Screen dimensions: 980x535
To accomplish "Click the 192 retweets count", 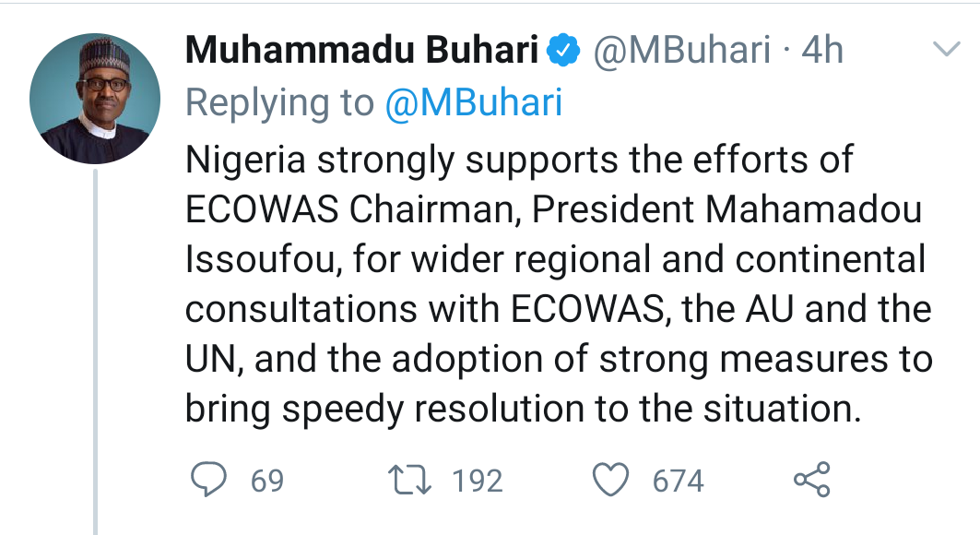I will tap(477, 481).
